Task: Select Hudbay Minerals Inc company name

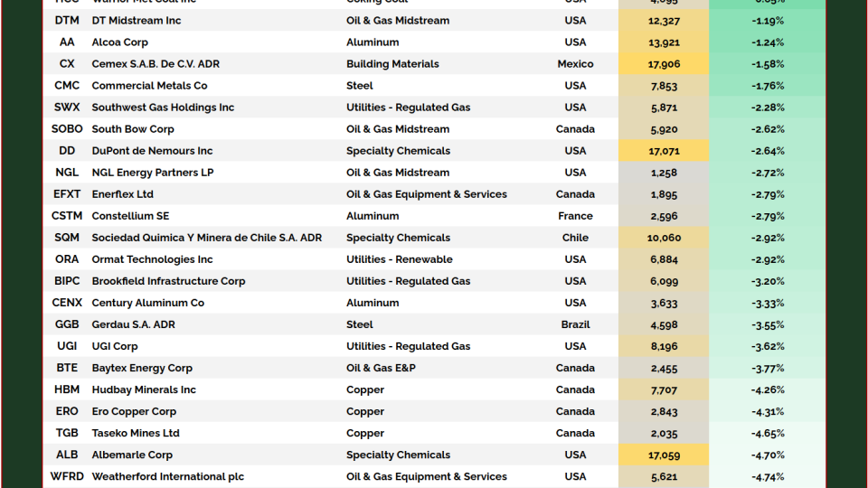Action: (x=144, y=389)
